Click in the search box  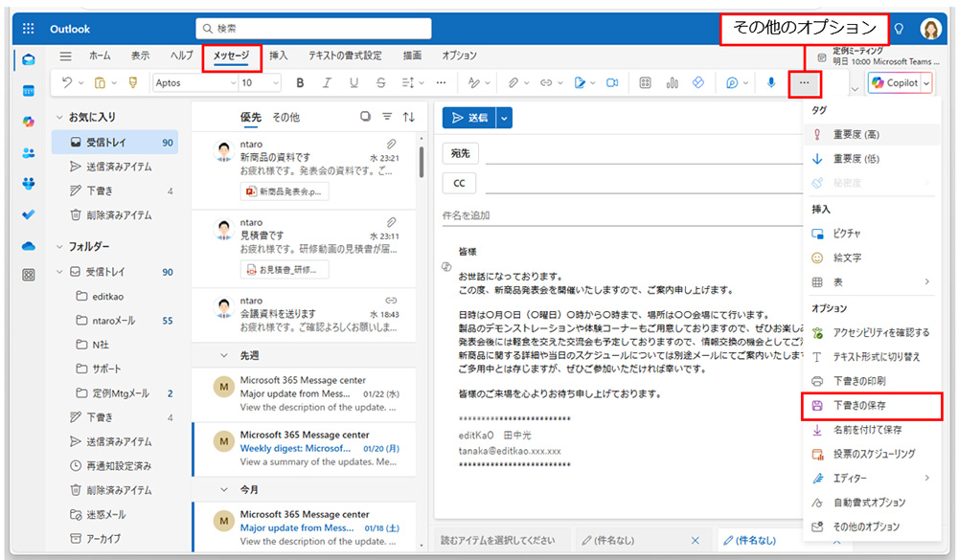(313, 28)
